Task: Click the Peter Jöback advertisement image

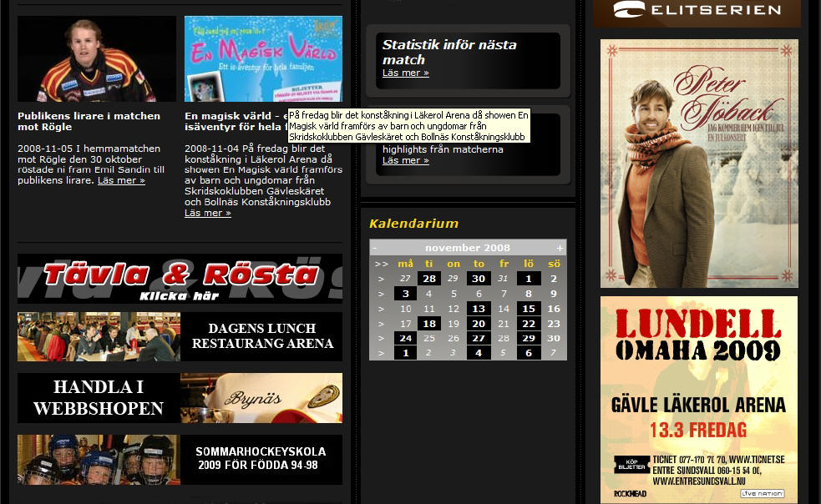Action: [699, 164]
